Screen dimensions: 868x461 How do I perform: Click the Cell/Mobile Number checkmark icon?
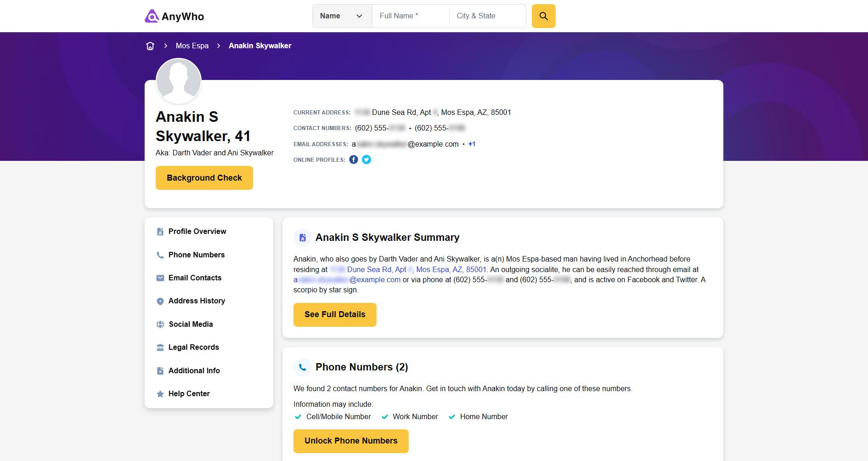(x=298, y=417)
